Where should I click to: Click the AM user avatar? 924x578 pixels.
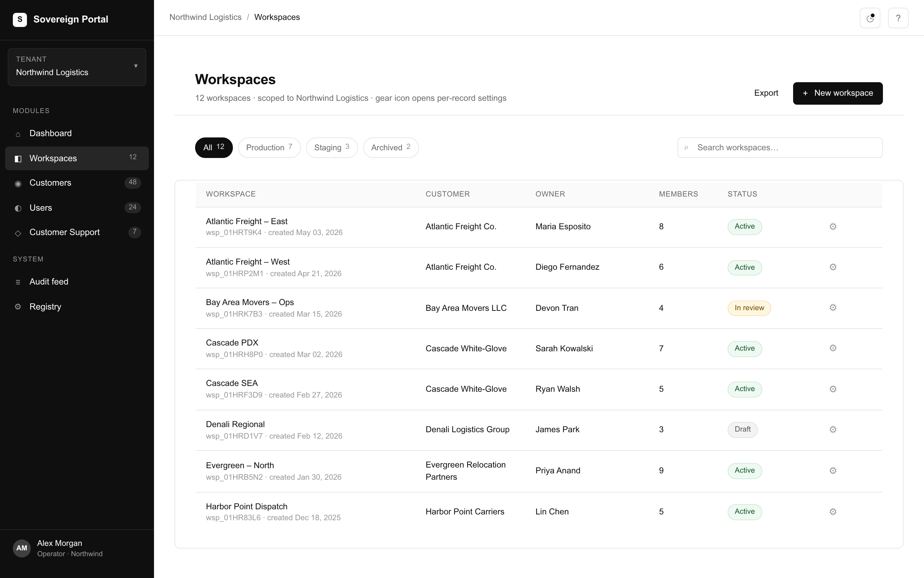tap(22, 548)
